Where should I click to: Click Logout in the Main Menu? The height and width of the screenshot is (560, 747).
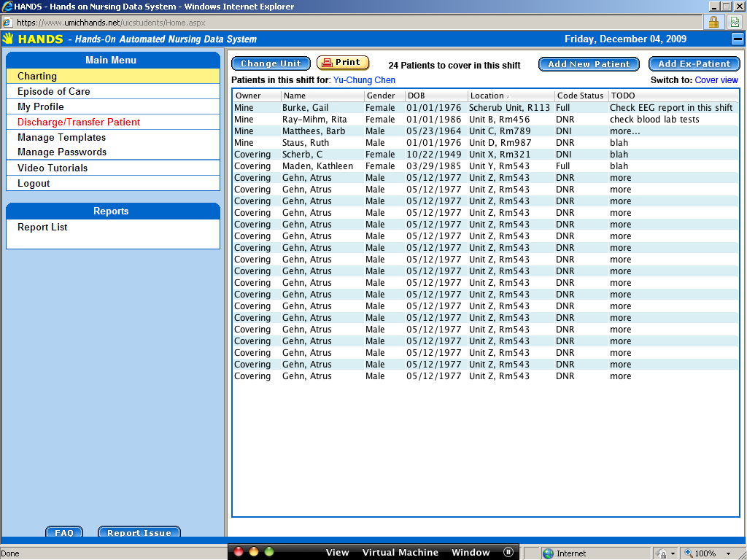[113, 183]
